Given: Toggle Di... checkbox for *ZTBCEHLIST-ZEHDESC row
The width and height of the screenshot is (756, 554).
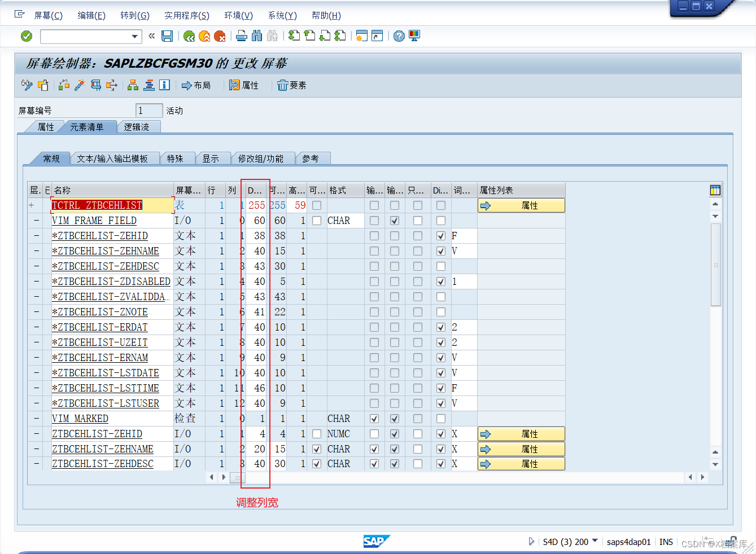Looking at the screenshot, I should point(441,266).
